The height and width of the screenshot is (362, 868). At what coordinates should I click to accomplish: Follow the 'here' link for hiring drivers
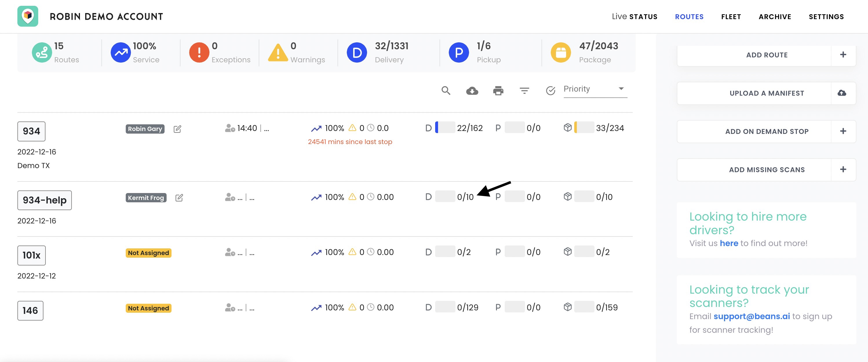tap(729, 243)
